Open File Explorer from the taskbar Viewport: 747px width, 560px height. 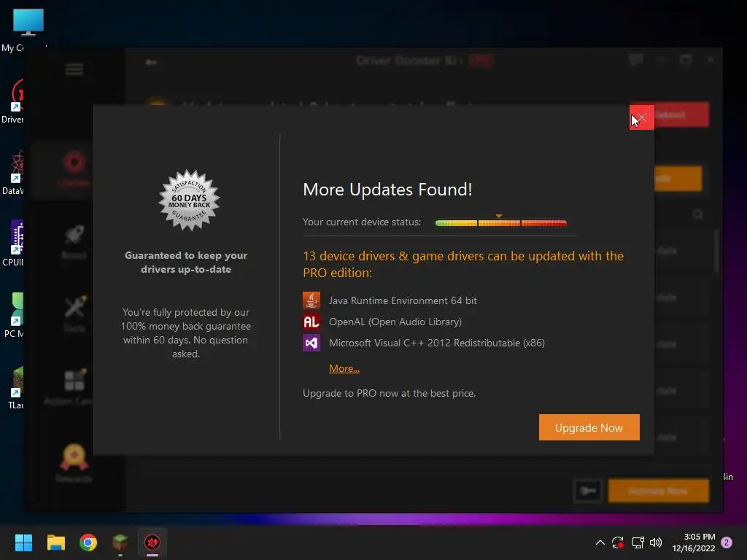pyautogui.click(x=55, y=542)
